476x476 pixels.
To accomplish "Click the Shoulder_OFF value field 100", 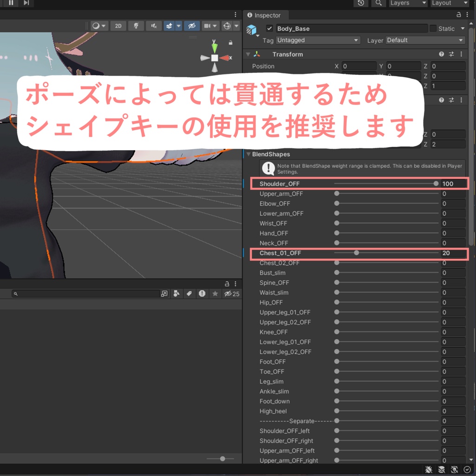I will pyautogui.click(x=453, y=184).
